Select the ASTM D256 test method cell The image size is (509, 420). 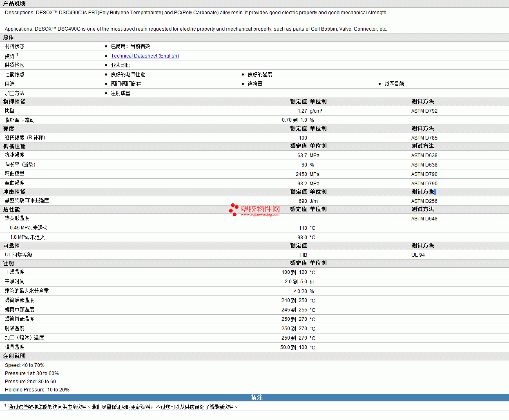(424, 201)
